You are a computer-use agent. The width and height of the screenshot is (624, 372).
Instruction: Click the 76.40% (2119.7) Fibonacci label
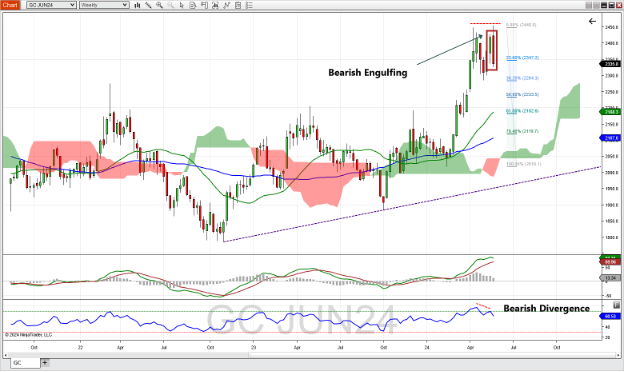pos(522,131)
